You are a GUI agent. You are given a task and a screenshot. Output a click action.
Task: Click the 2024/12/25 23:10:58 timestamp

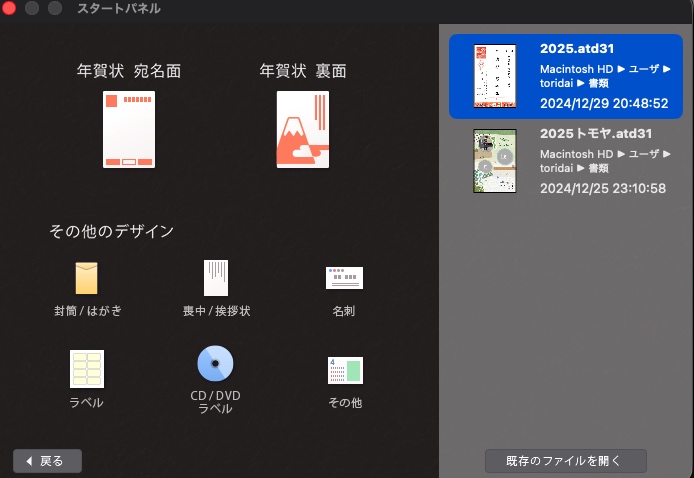(x=603, y=188)
